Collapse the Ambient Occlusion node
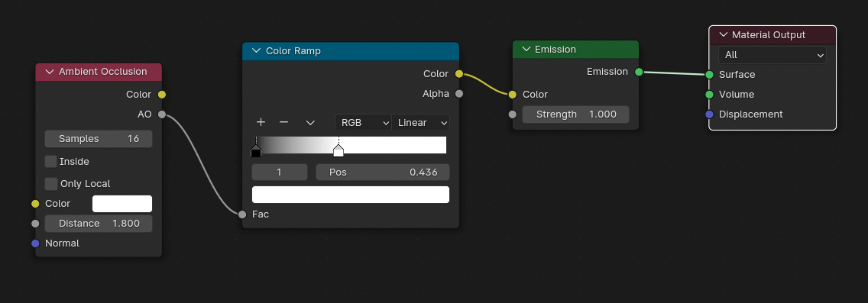868x303 pixels. 50,72
